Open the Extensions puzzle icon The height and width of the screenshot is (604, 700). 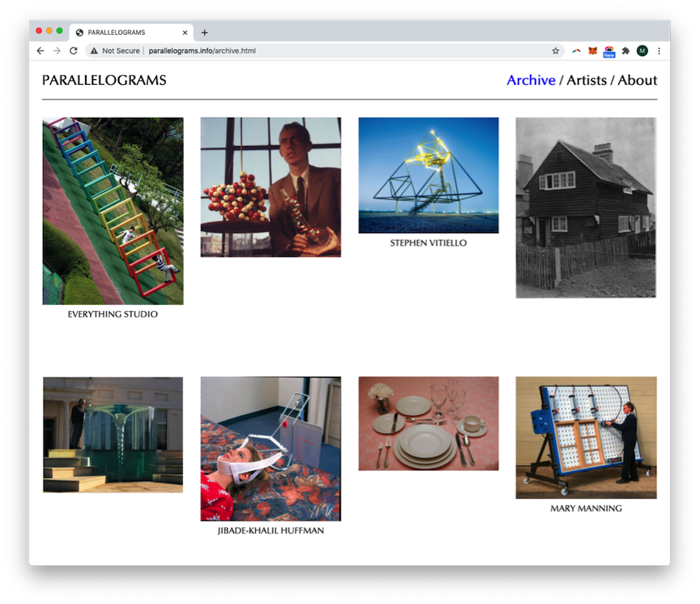(625, 51)
